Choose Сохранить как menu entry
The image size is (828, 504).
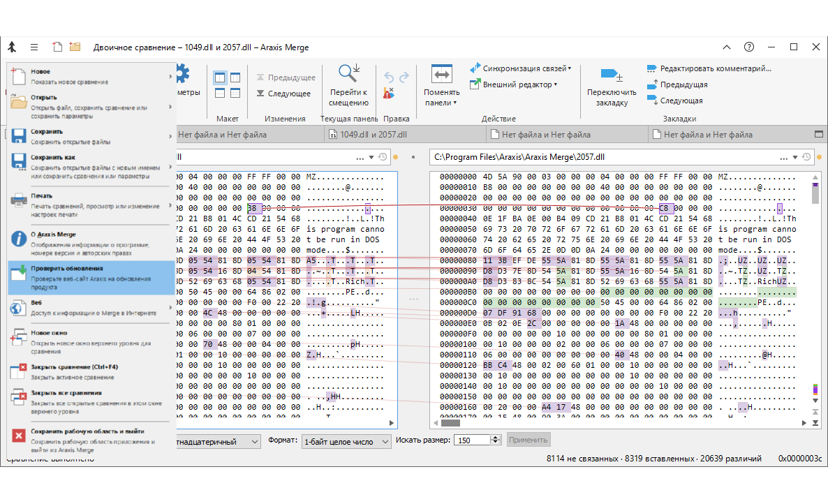[x=91, y=166]
